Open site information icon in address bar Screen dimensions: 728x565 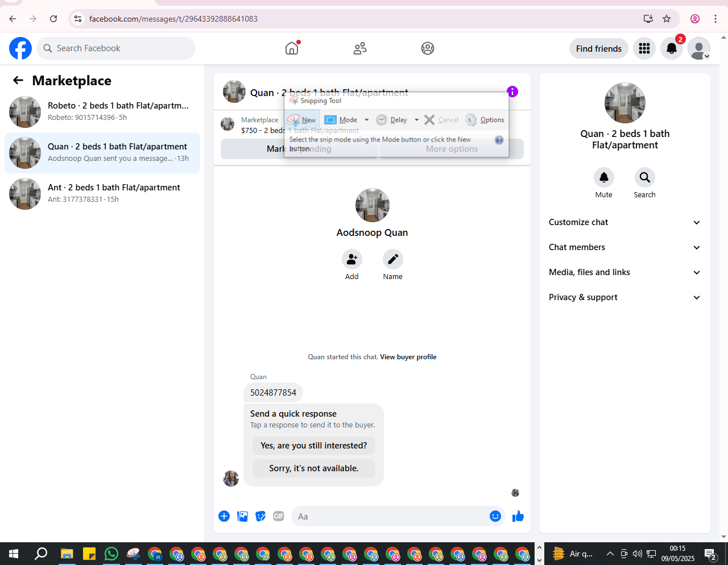pyautogui.click(x=78, y=19)
